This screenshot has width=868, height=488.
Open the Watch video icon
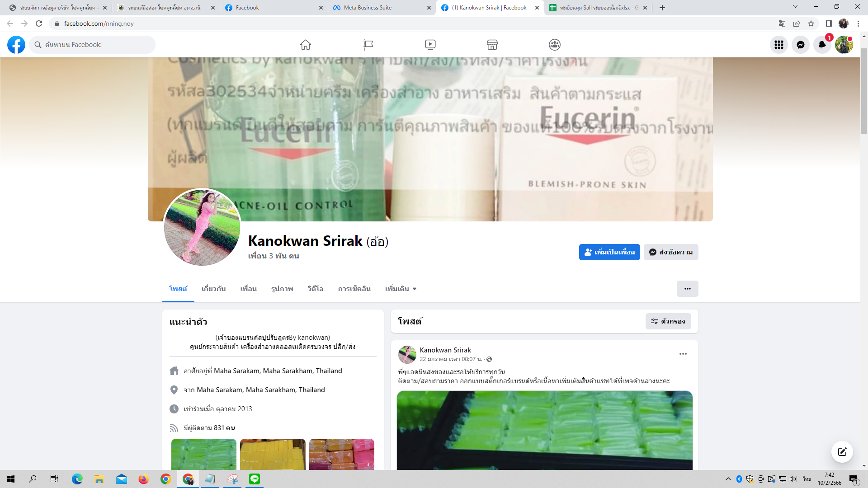[x=430, y=45]
